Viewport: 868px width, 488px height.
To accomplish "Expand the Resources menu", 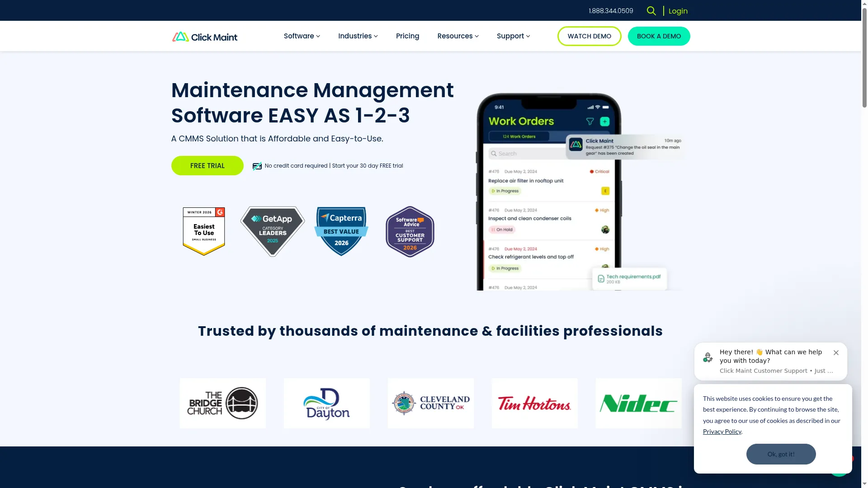I will coord(458,36).
